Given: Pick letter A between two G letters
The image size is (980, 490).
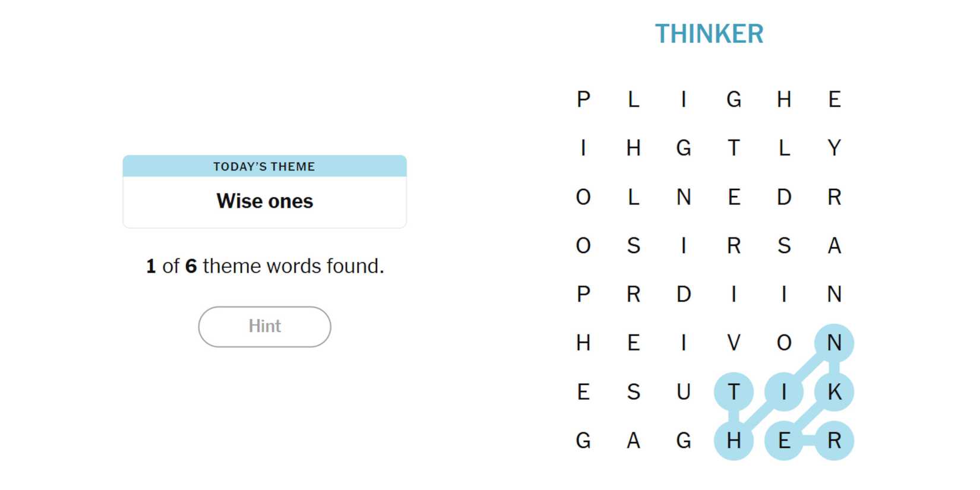Looking at the screenshot, I should 633,441.
